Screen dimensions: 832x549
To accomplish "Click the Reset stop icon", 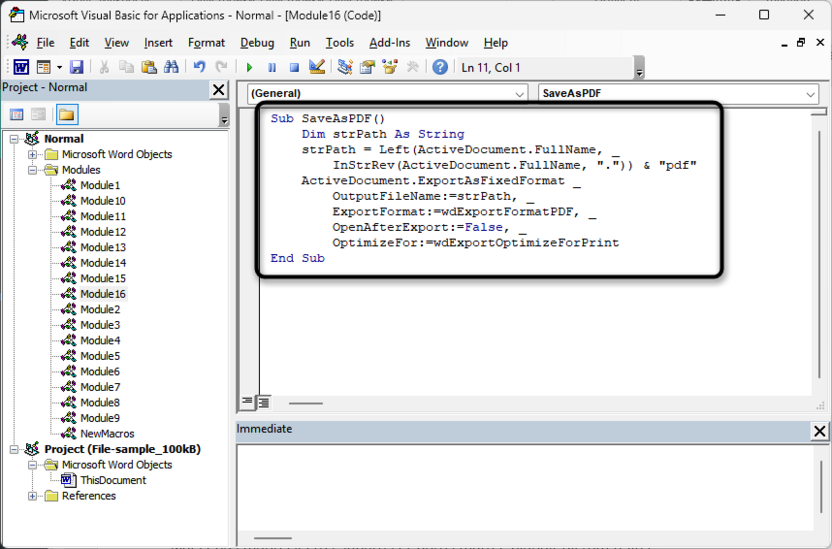I will coord(294,67).
